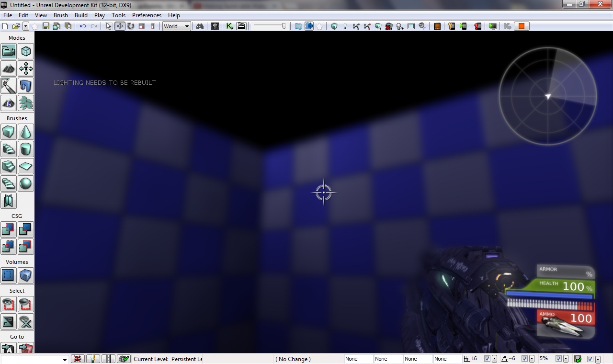
Task: Build all with red arrow icon
Action: (477, 26)
